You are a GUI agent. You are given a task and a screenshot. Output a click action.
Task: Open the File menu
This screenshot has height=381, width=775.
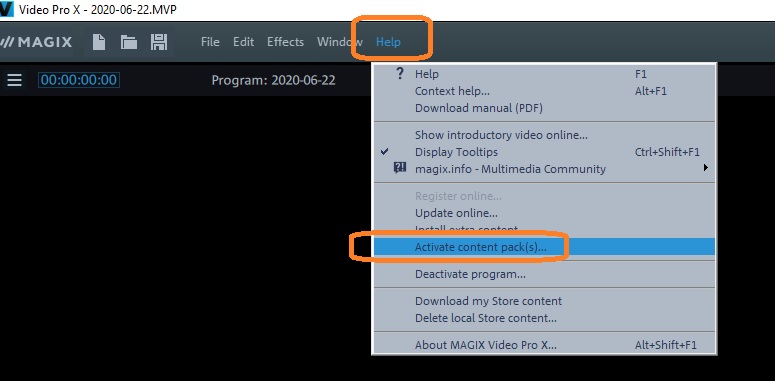coord(210,42)
